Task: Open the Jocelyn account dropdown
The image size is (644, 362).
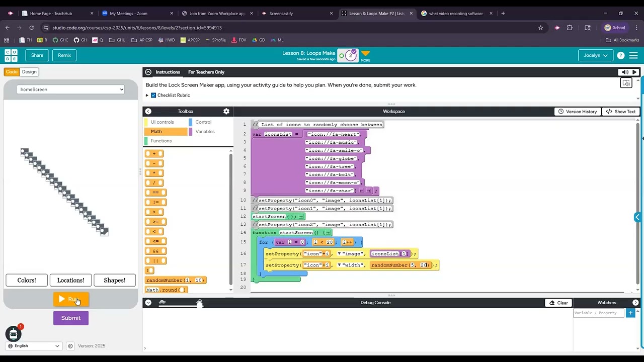Action: [596, 55]
